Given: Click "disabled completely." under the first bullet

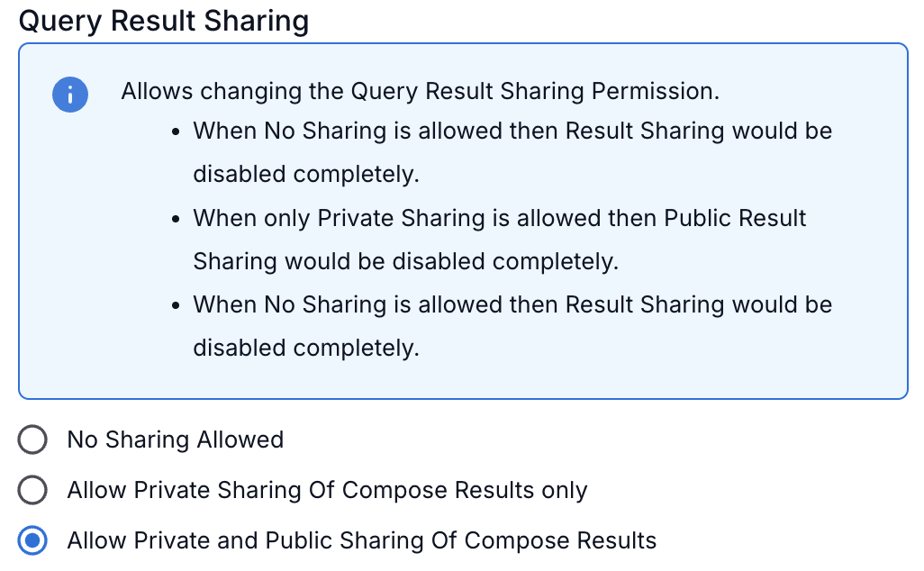Looking at the screenshot, I should pos(306,174).
